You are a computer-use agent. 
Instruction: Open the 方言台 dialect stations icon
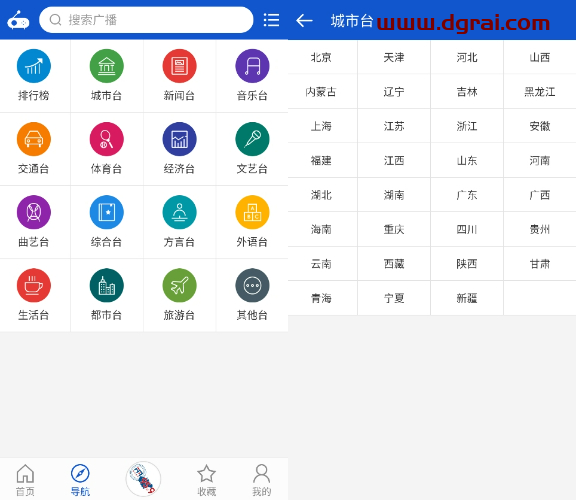(179, 212)
